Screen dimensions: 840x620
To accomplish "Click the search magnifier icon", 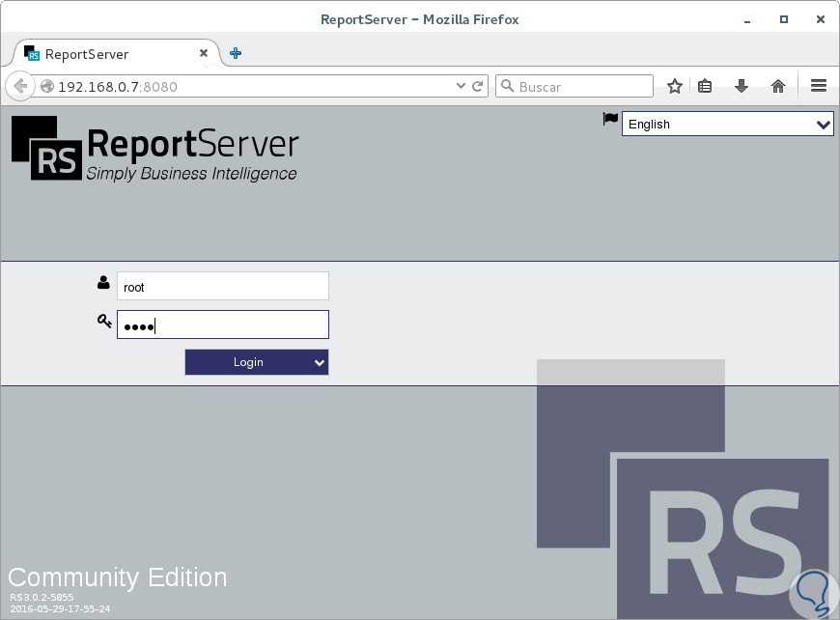I will (507, 86).
